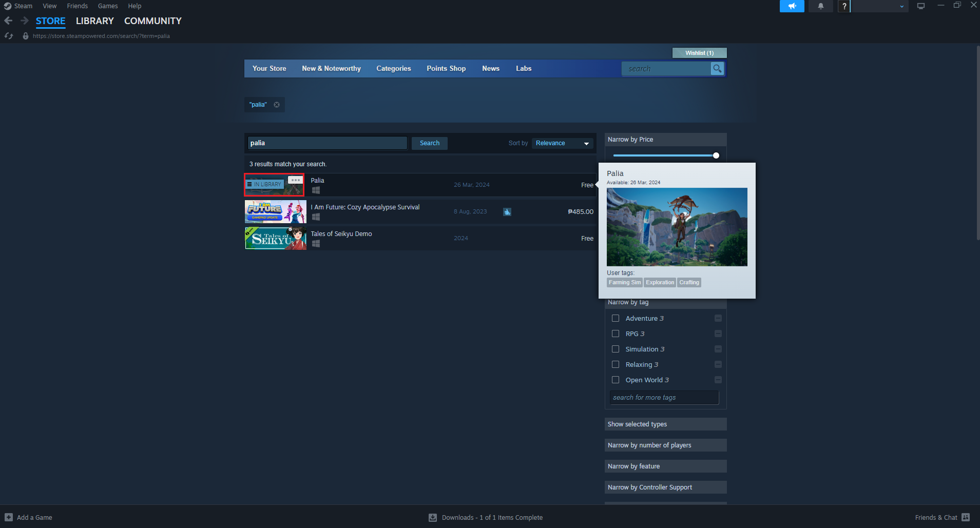Image resolution: width=980 pixels, height=528 pixels.
Task: Click the Farming Sim user tag
Action: pos(625,283)
